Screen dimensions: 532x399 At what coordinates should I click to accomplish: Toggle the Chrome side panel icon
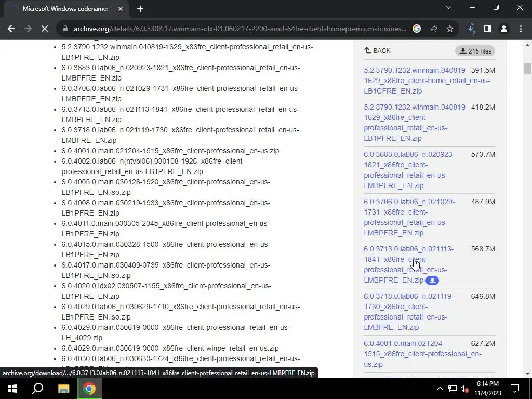tap(487, 29)
